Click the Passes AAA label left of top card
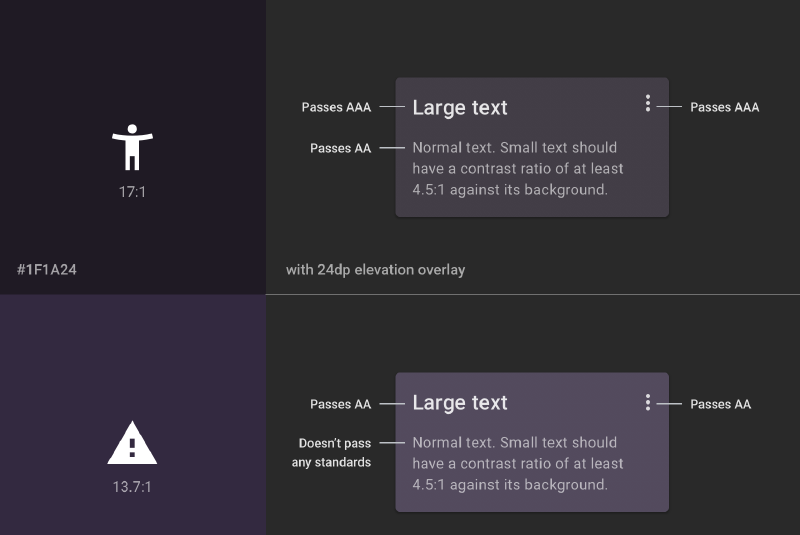 point(336,107)
